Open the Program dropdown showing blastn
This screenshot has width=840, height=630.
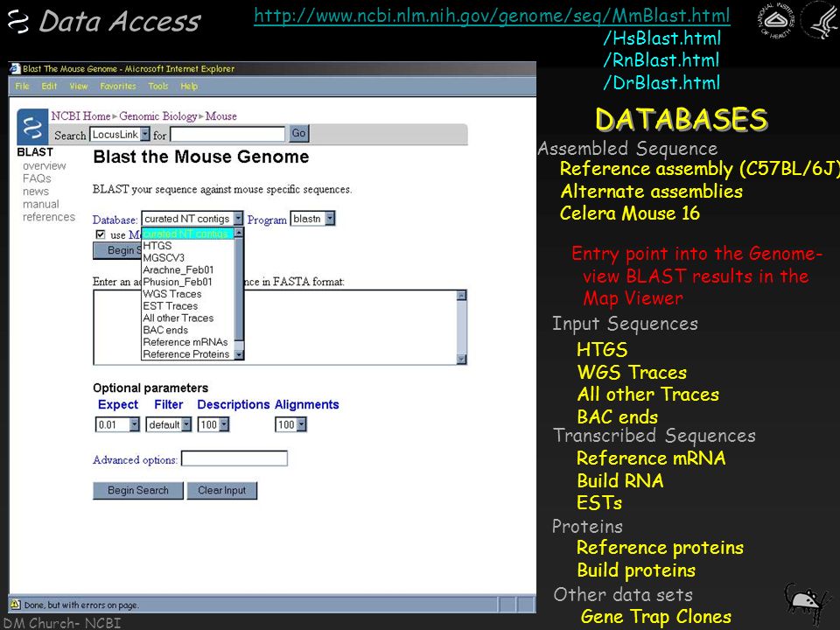point(313,219)
